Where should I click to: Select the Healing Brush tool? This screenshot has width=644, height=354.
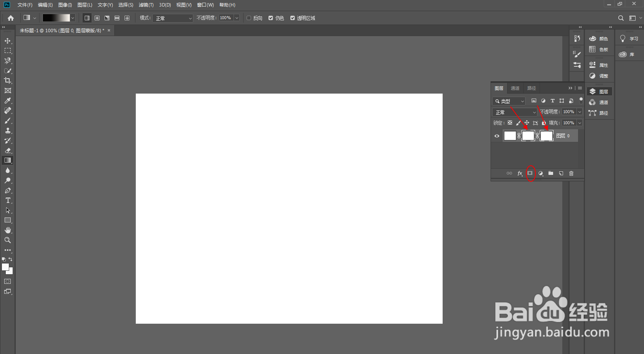tap(8, 110)
